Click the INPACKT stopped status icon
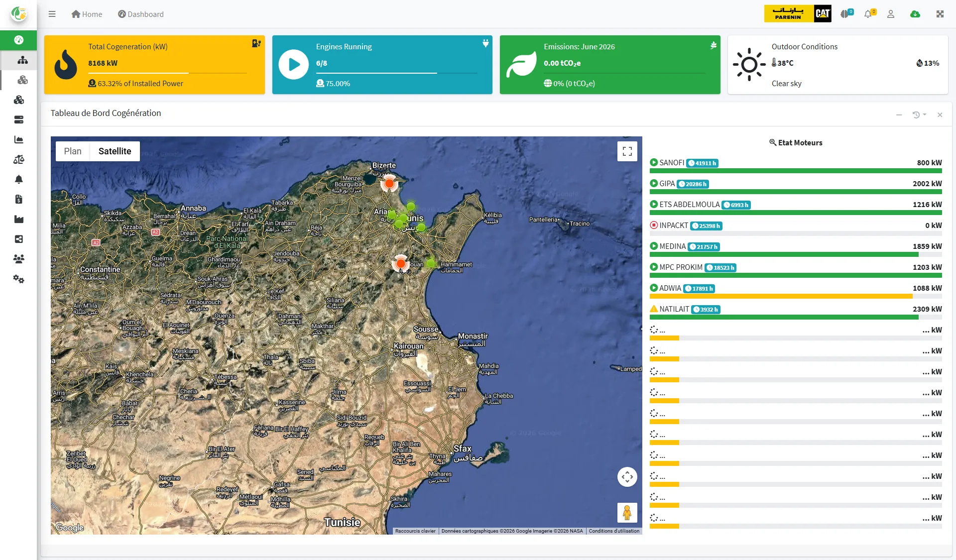This screenshot has height=560, width=956. point(654,225)
